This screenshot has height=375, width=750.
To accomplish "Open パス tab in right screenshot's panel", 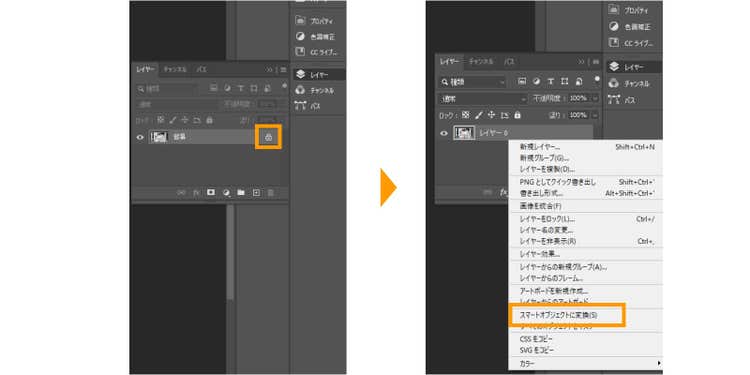I will click(x=510, y=62).
